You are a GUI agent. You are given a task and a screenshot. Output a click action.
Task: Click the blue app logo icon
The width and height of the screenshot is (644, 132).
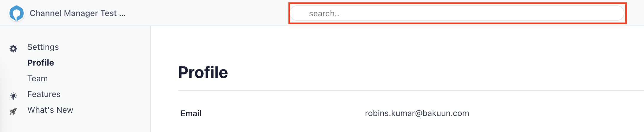(17, 13)
